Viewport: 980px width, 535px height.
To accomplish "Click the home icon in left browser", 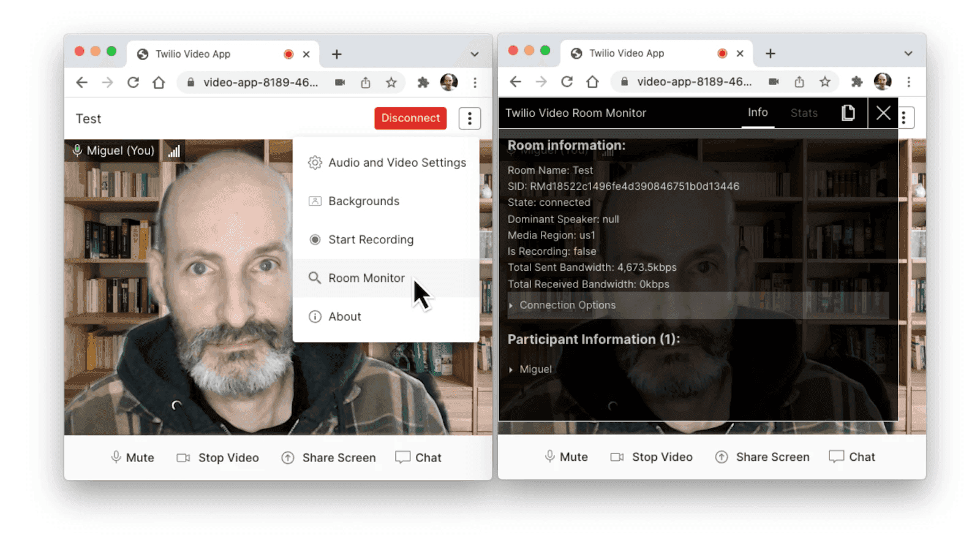I will pyautogui.click(x=159, y=83).
